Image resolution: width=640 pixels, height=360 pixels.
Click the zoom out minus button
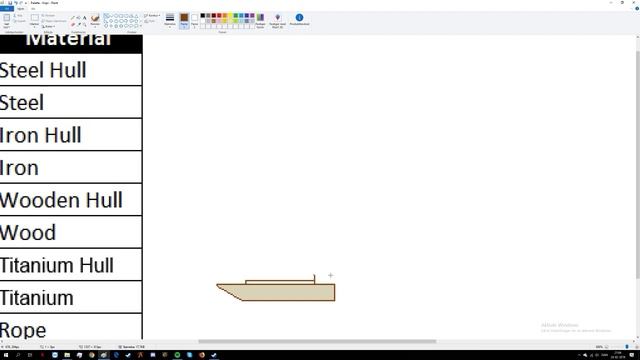(607, 347)
